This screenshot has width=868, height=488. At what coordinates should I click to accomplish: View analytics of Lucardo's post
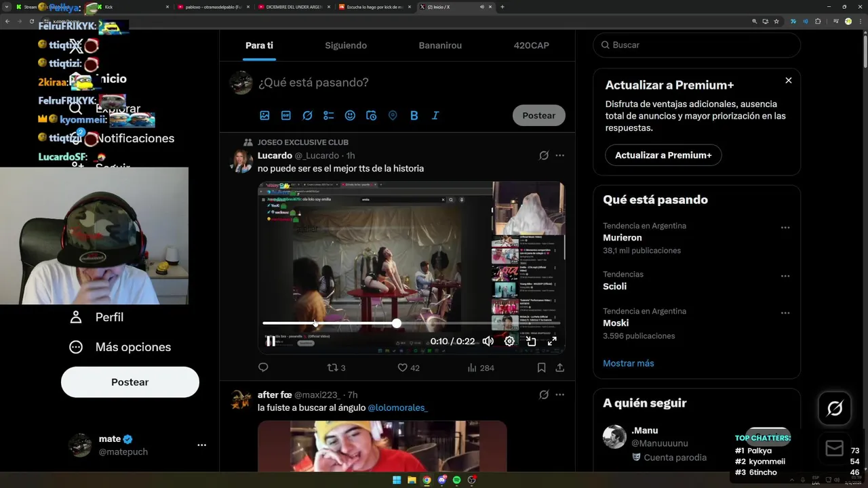coord(481,367)
